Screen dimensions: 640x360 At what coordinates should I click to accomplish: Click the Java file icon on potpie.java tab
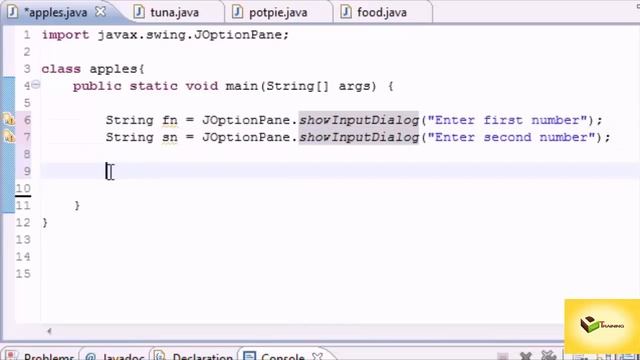pos(238,12)
